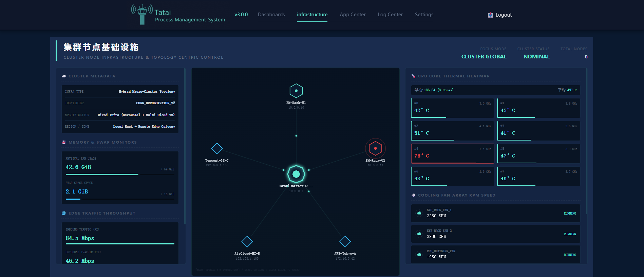Click the CPU Core Thermal Heatmap thermometer icon

pos(413,76)
